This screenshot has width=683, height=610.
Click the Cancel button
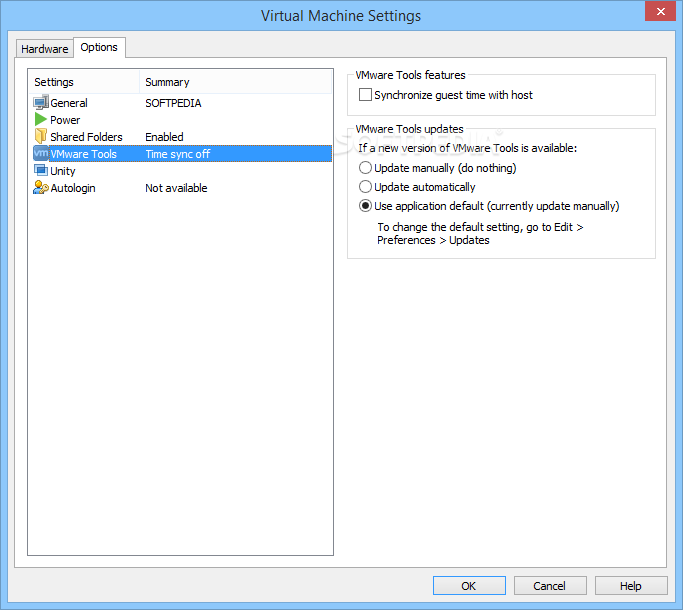pyautogui.click(x=550, y=586)
